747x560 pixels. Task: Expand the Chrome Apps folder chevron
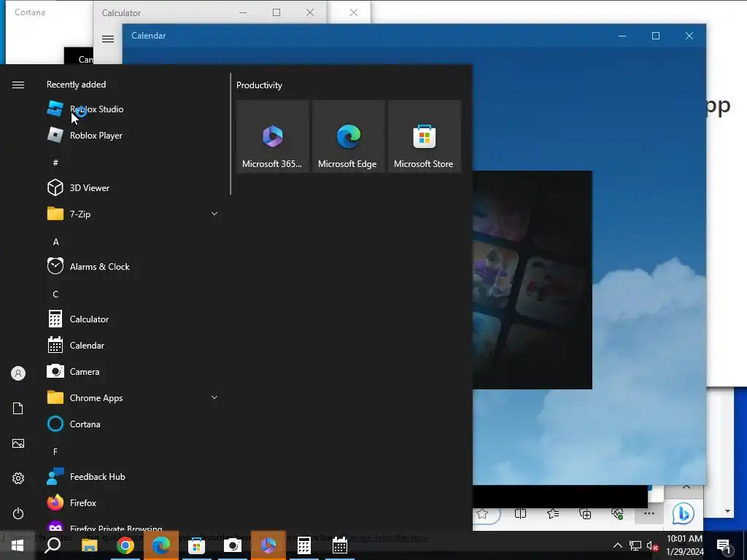[214, 397]
